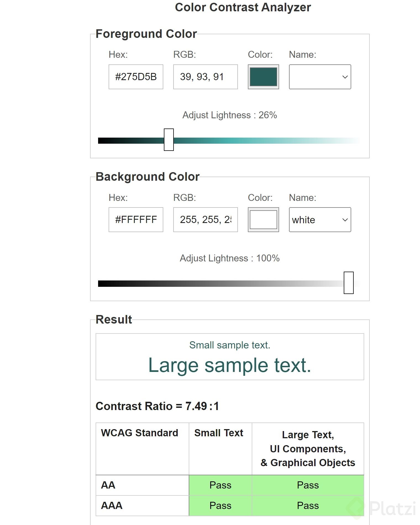Focus the background RGB input field
Screen dimensions: 420x525
point(205,220)
